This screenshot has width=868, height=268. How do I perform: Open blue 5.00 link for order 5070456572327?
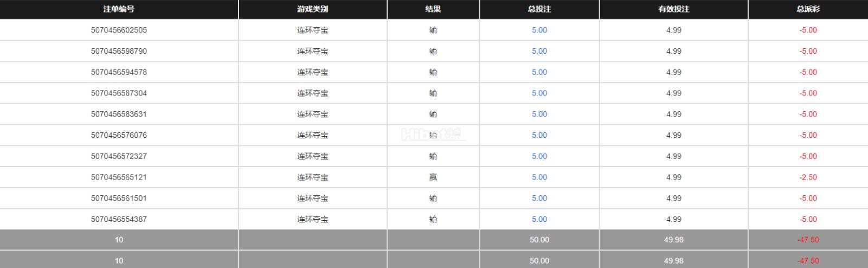tap(539, 156)
